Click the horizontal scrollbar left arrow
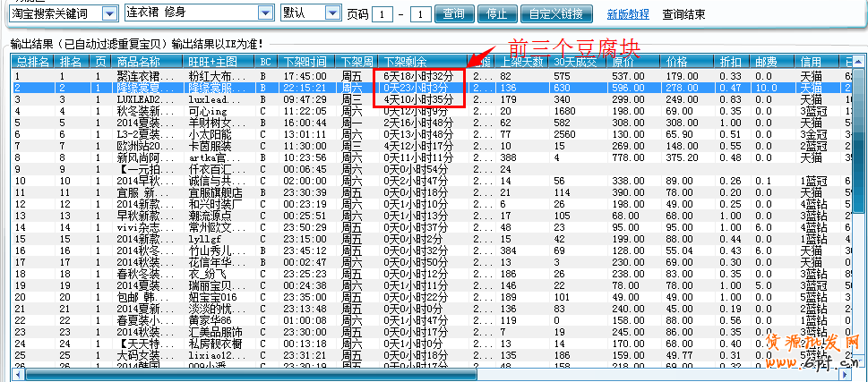The width and height of the screenshot is (868, 382). click(x=18, y=374)
